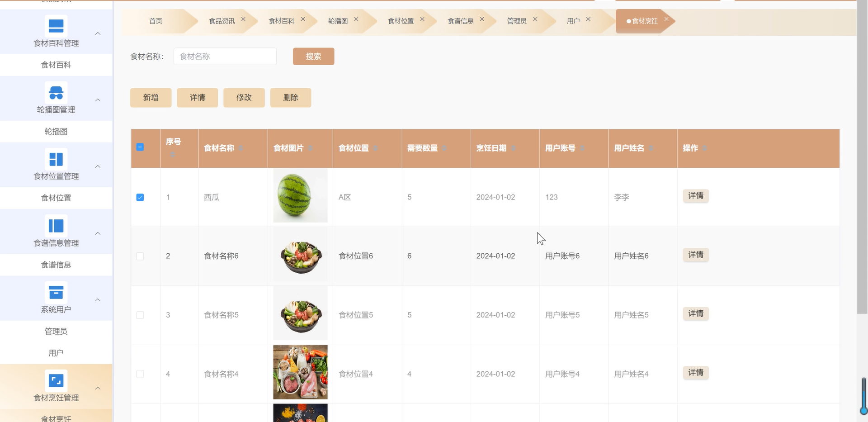Click the page vertical scrollbar
868x422 pixels.
tap(862, 157)
